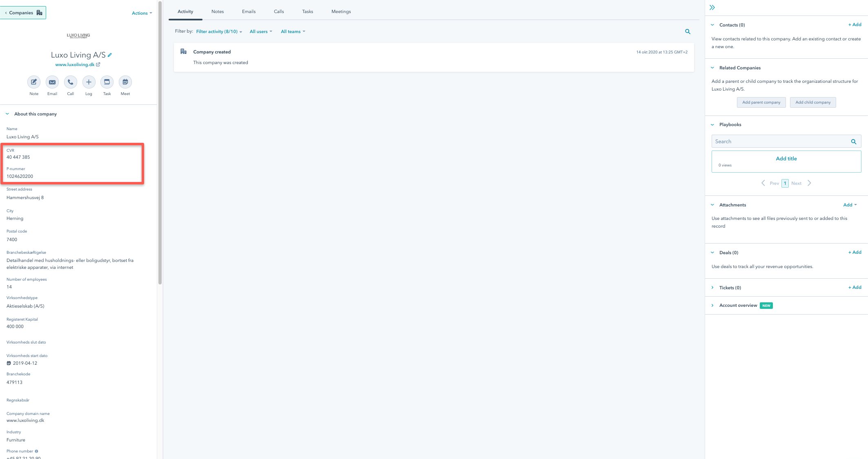Switch to the Calls tab

[x=279, y=11]
